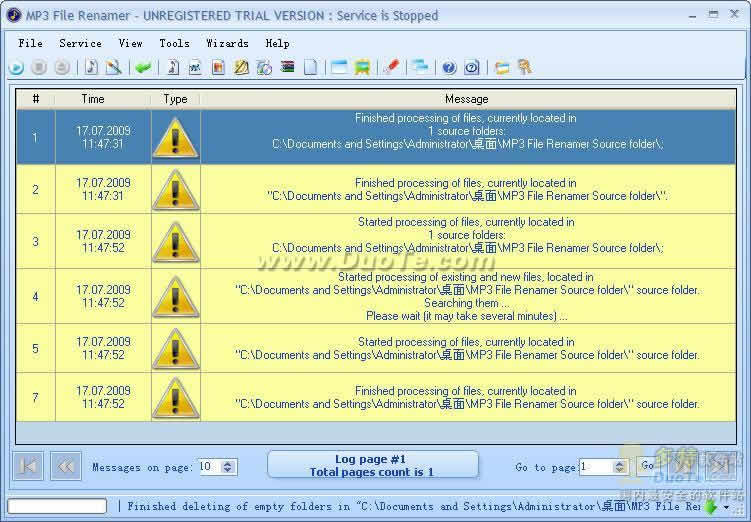Click the Message column header

(467, 99)
